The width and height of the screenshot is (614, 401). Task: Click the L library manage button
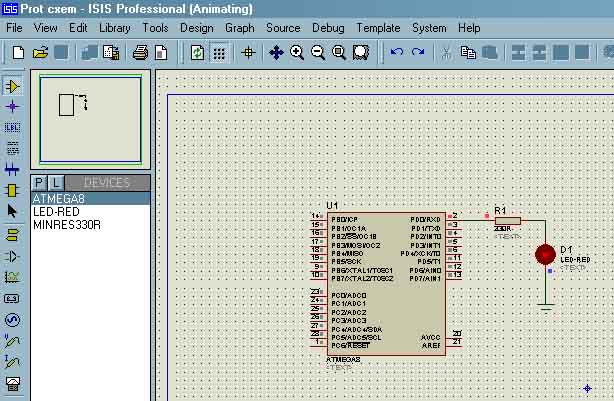pyautogui.click(x=56, y=182)
